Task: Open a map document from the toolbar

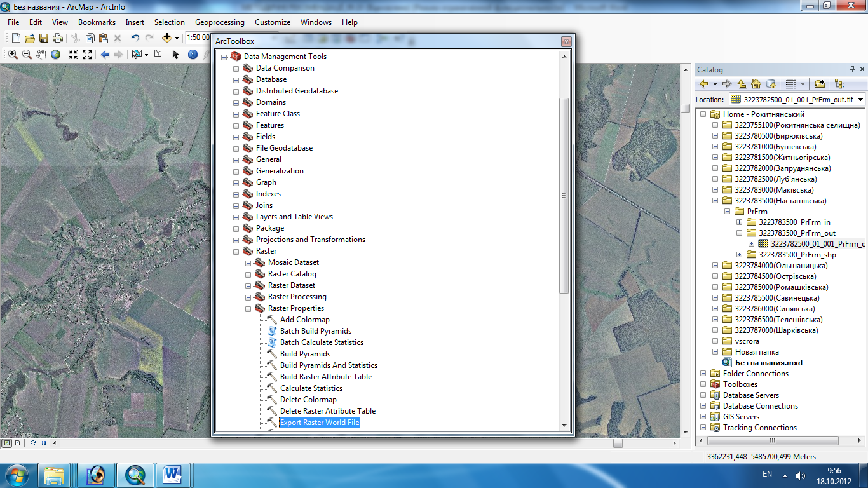Action: coord(31,38)
